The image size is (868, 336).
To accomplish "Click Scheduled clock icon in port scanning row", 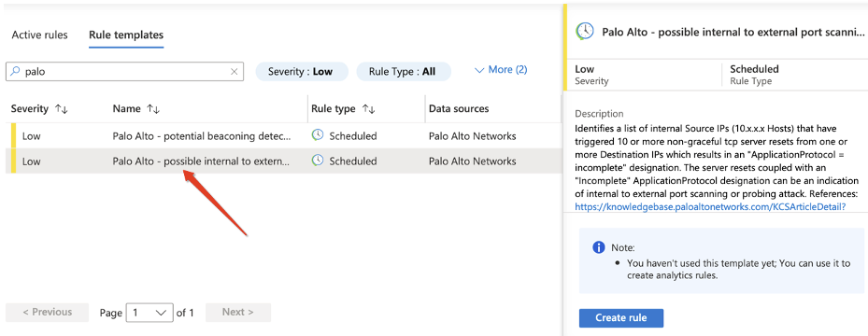I will pos(317,161).
